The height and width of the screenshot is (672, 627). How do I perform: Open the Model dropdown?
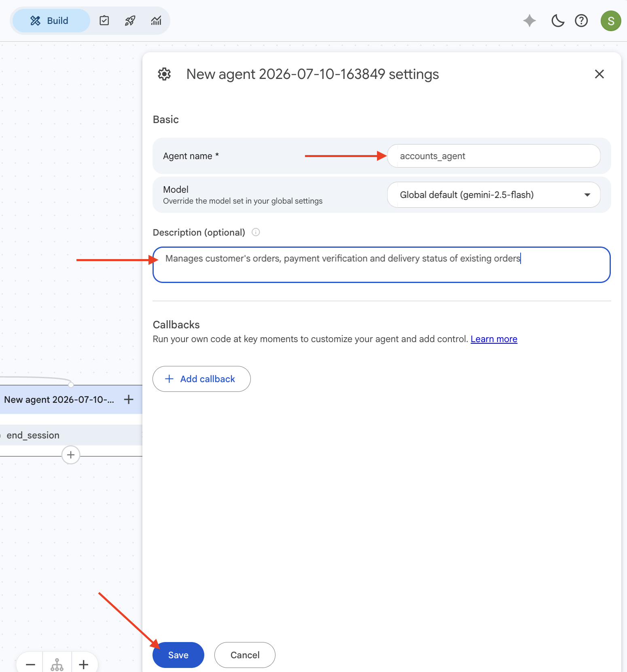(494, 195)
